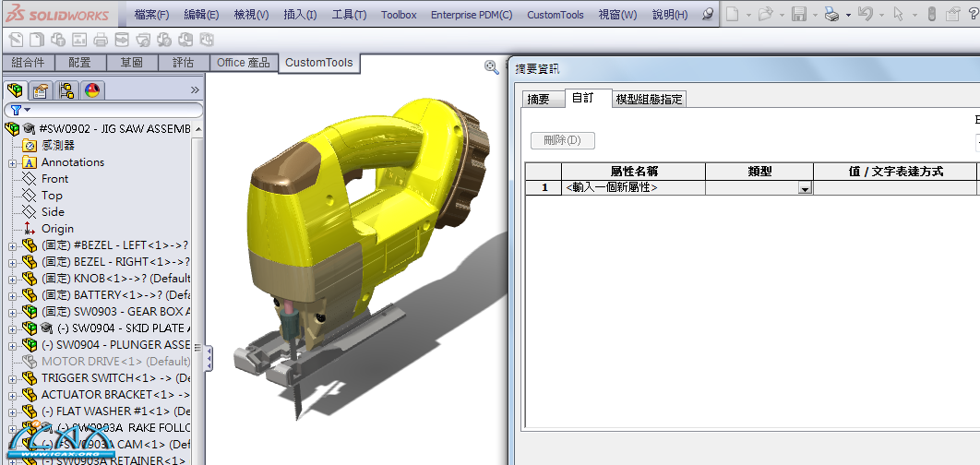Click the tree filter funnel icon

[x=17, y=110]
